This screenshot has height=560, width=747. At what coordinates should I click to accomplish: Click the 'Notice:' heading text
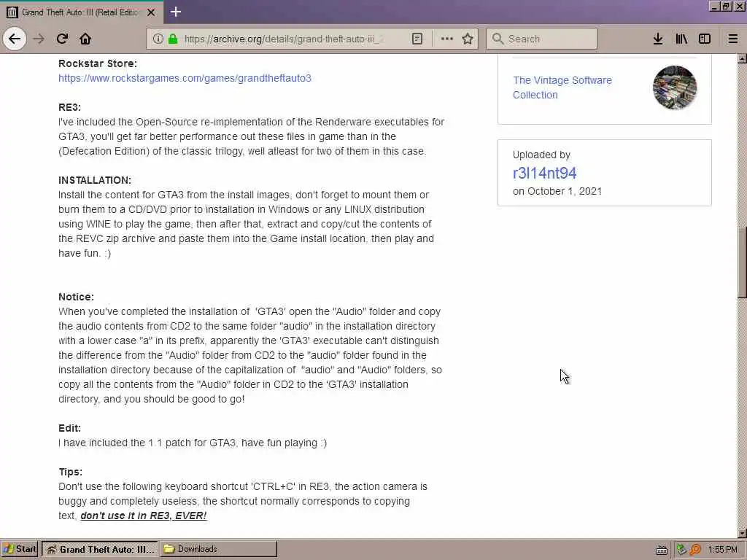[x=76, y=297]
